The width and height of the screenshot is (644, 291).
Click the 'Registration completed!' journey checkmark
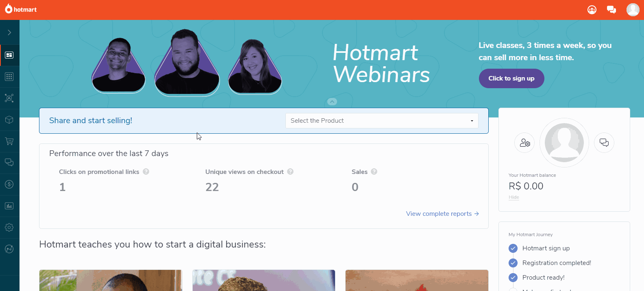[x=513, y=263]
